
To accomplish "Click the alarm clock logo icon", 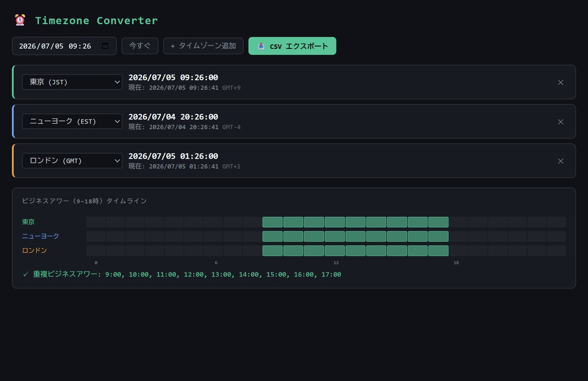I will [20, 20].
